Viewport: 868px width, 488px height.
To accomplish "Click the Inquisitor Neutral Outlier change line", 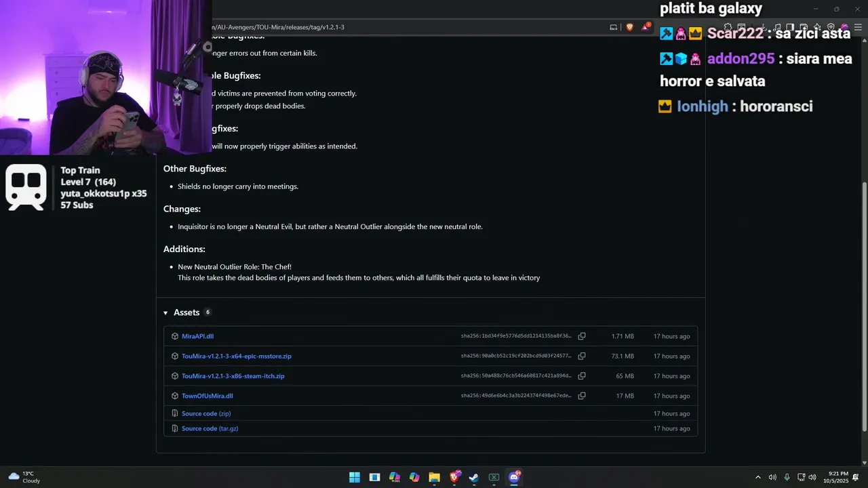I will (330, 226).
